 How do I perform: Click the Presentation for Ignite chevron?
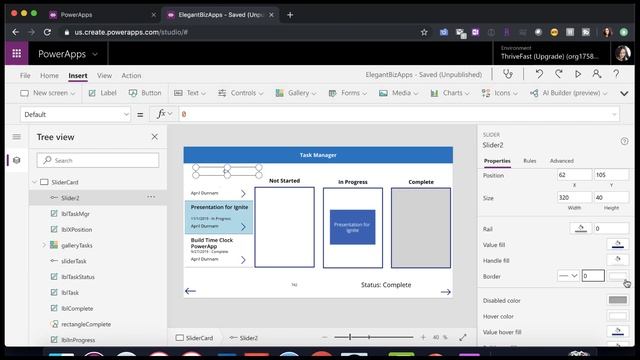pyautogui.click(x=243, y=227)
